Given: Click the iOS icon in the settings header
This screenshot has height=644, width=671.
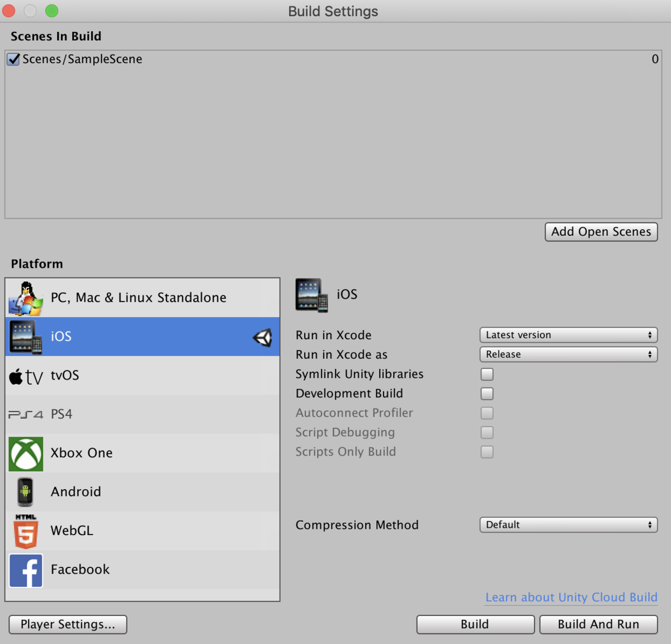Looking at the screenshot, I should 311,295.
